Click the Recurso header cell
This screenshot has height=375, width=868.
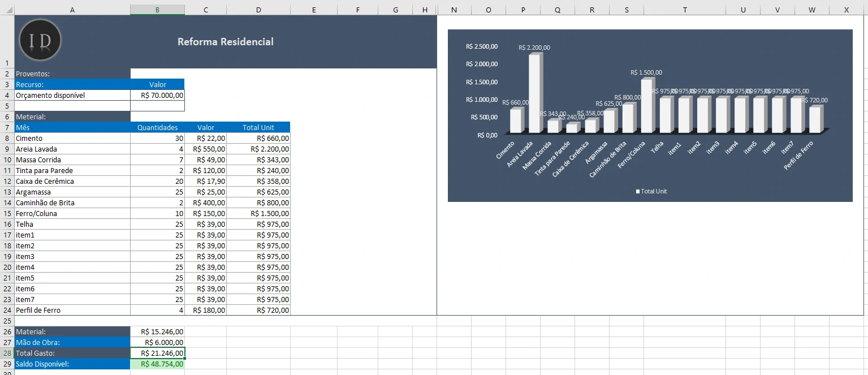pyautogui.click(x=72, y=85)
